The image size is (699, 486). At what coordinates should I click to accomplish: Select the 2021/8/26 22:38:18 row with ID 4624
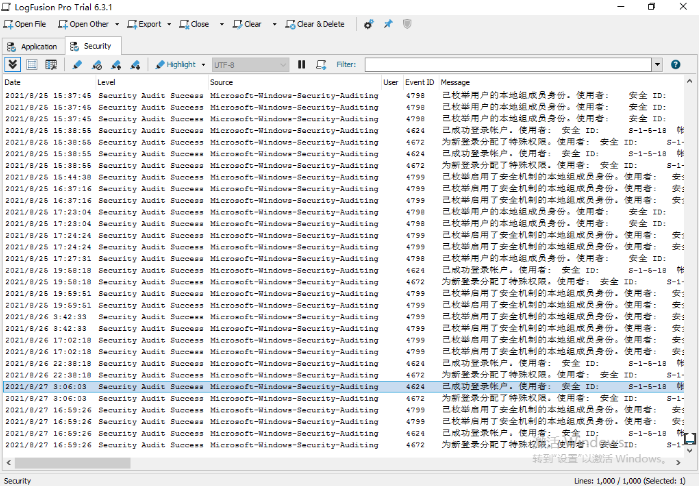[x=343, y=363]
